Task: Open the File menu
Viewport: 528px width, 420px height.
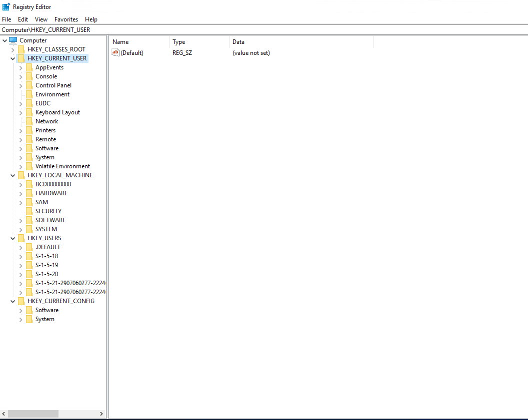Action: click(6, 19)
